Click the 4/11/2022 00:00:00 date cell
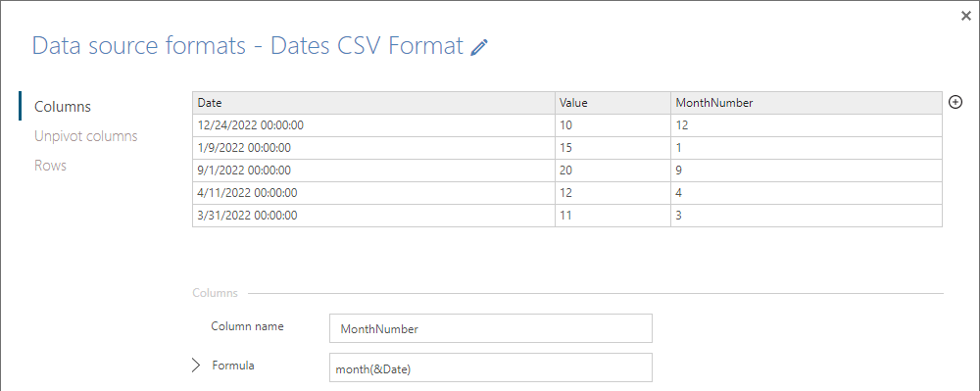This screenshot has height=391, width=980. pos(373,193)
